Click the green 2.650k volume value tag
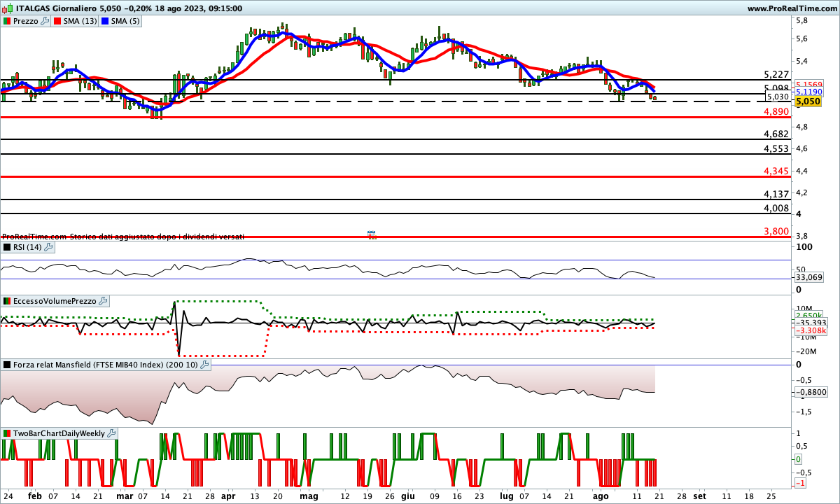840x504 pixels. click(808, 315)
